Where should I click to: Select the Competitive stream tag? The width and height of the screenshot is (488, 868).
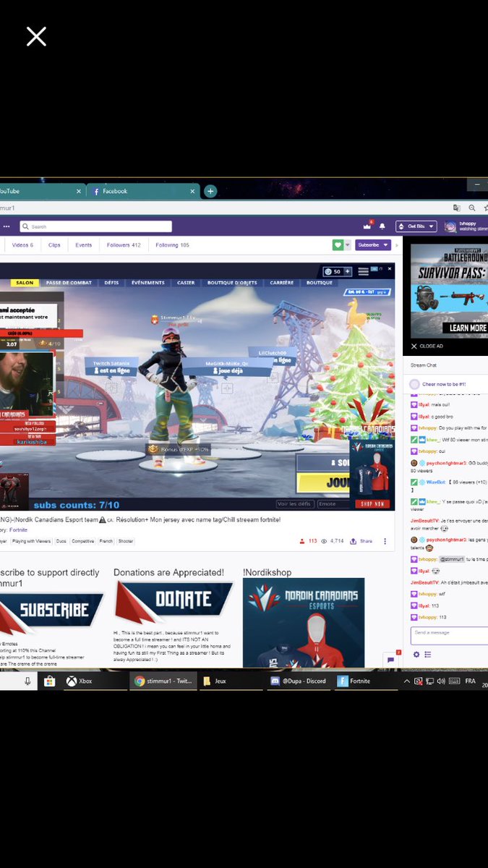(82, 540)
